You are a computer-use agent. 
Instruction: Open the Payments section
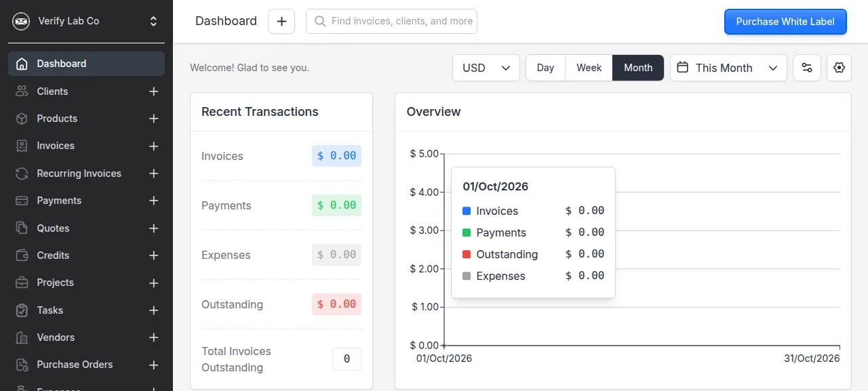59,201
